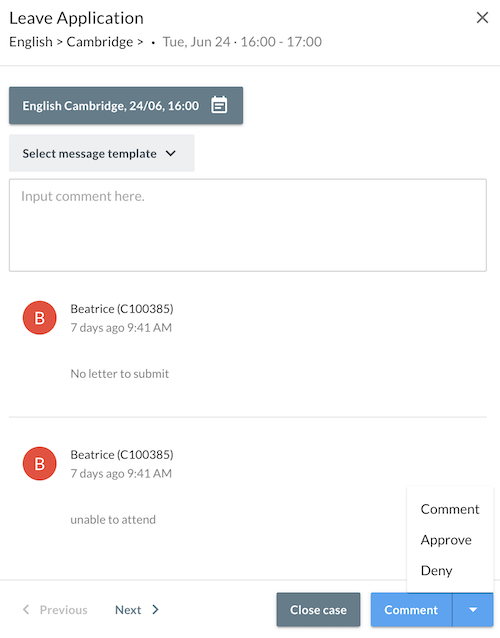The image size is (500, 638).
Task: Open English Cambridge, 24/06, 16:00 lesson
Action: (x=126, y=105)
